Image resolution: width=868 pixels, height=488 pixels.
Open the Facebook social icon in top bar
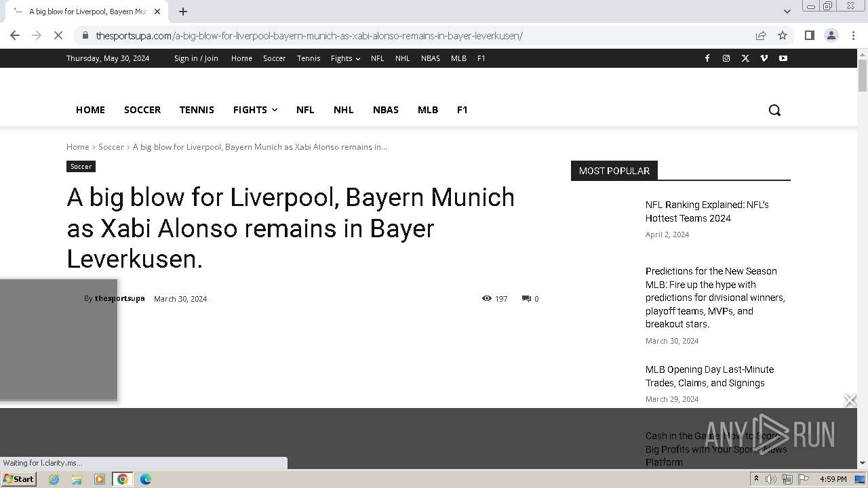tap(707, 58)
